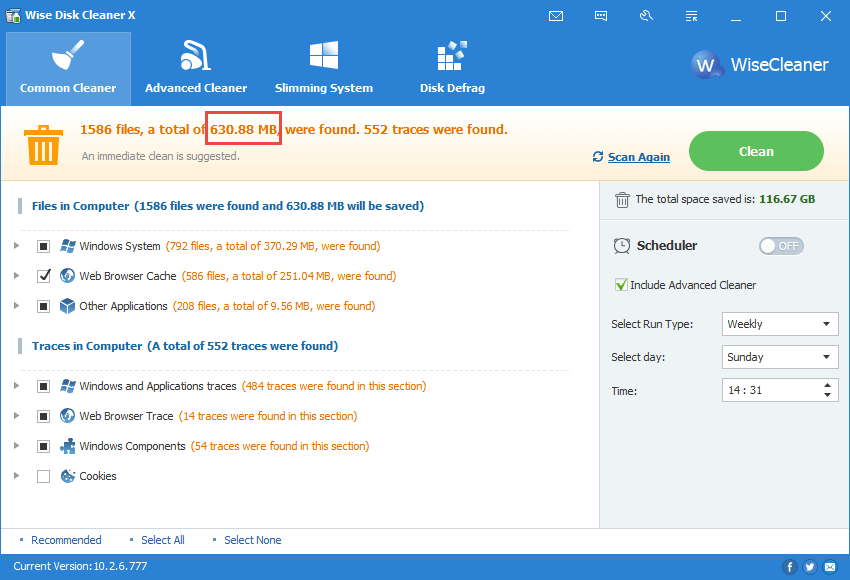Toggle the Web Browser Trace checkbox
The height and width of the screenshot is (580, 850).
pos(43,416)
